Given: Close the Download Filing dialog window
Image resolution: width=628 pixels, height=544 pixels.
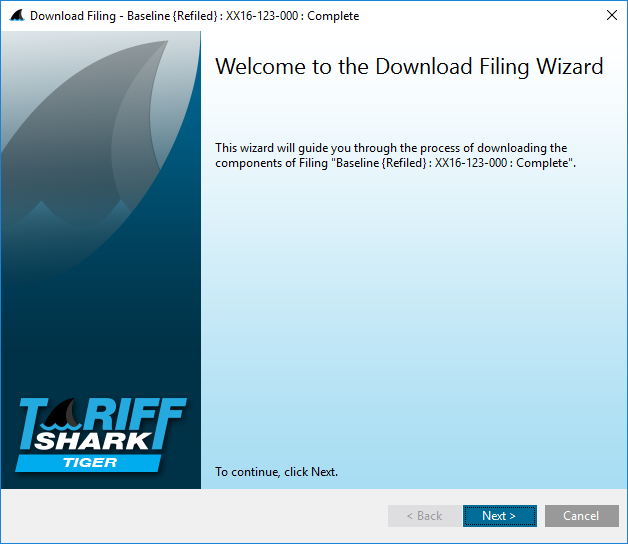Looking at the screenshot, I should [x=612, y=15].
